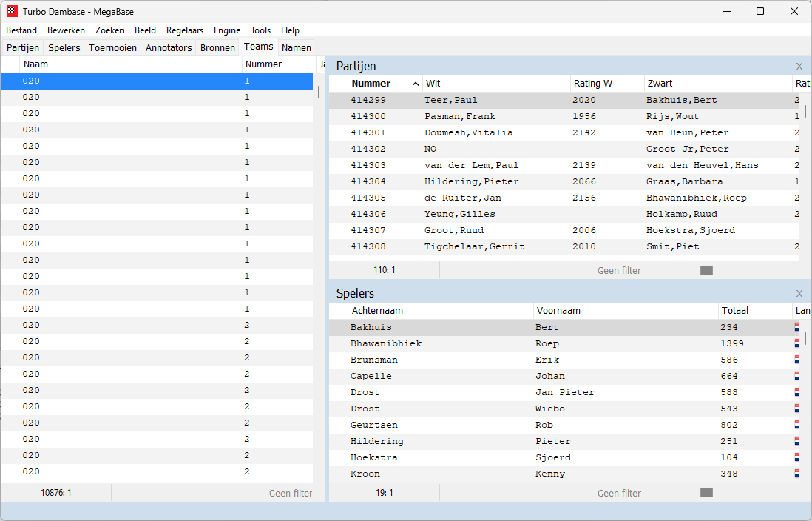This screenshot has height=521, width=812.
Task: Sort players by Voornaam column
Action: [626, 311]
